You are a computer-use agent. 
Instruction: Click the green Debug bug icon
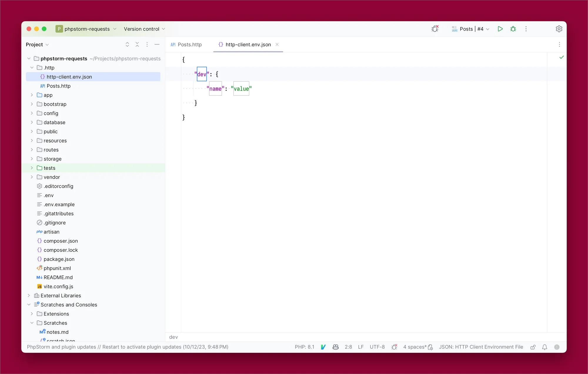tap(513, 29)
